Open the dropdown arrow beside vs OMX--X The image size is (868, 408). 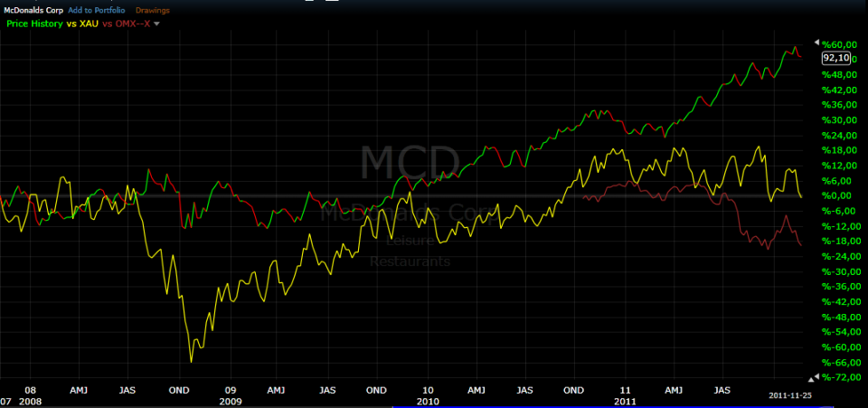(156, 24)
